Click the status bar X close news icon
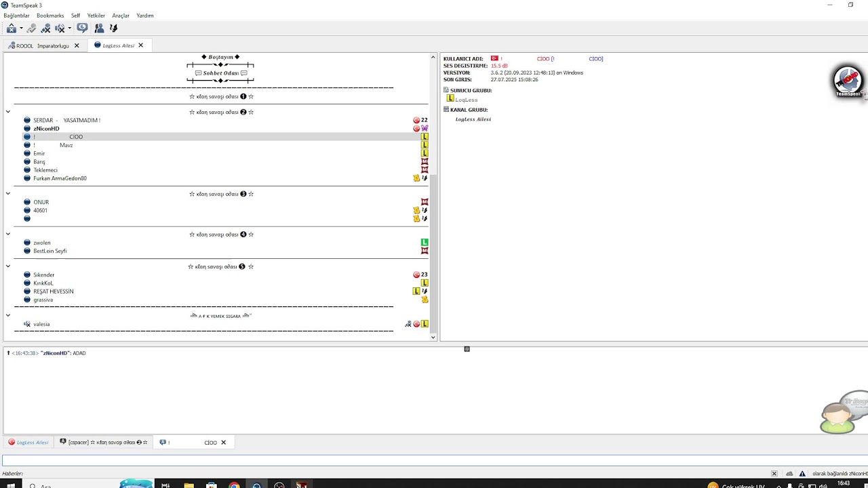This screenshot has width=868, height=488. pyautogui.click(x=774, y=474)
